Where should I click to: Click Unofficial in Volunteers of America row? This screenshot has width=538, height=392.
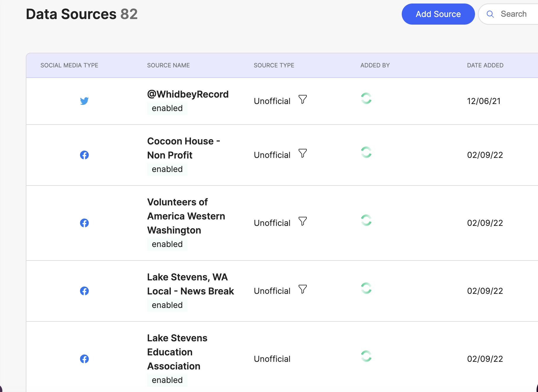[272, 223]
